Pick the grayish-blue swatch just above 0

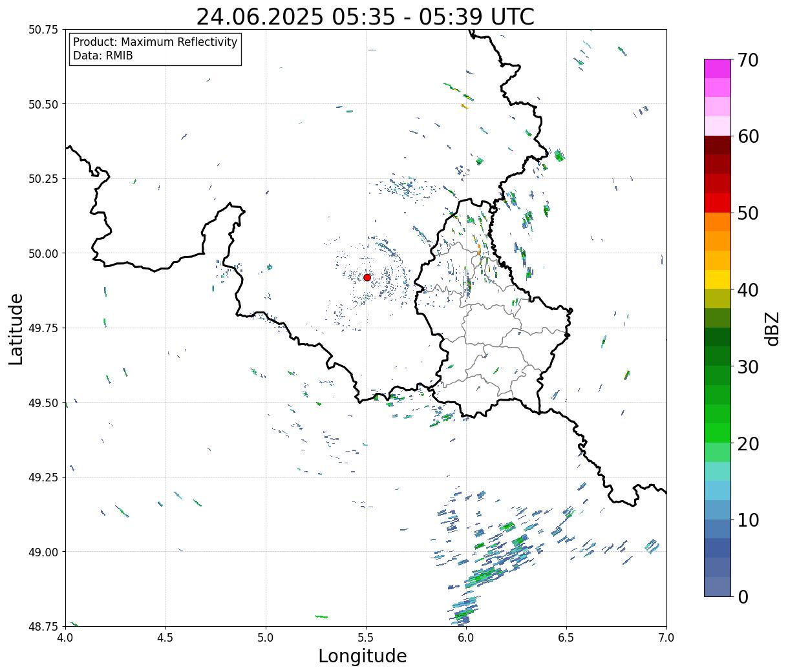(x=718, y=586)
